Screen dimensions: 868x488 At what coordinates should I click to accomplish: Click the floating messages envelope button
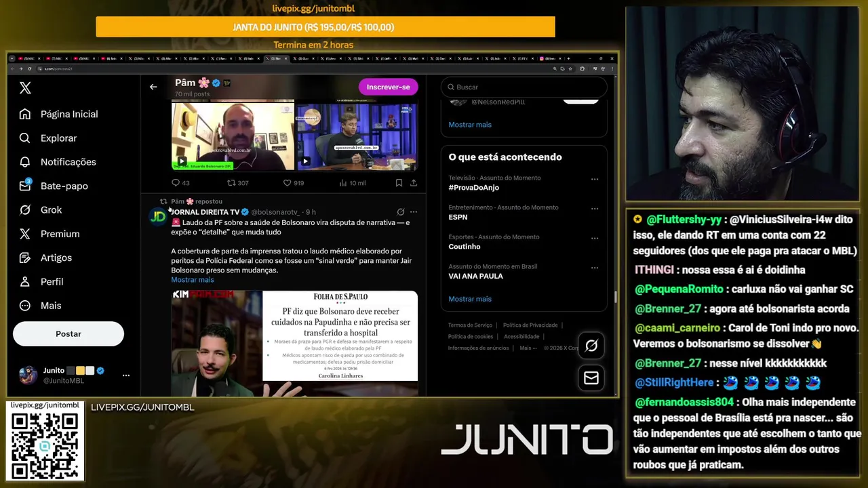click(591, 378)
